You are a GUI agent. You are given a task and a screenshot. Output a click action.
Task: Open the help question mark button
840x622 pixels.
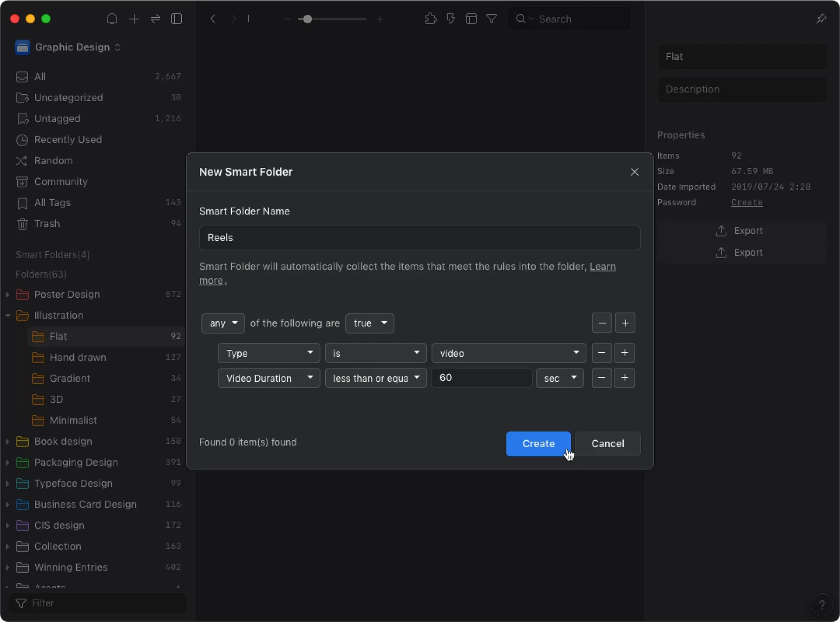tap(822, 604)
